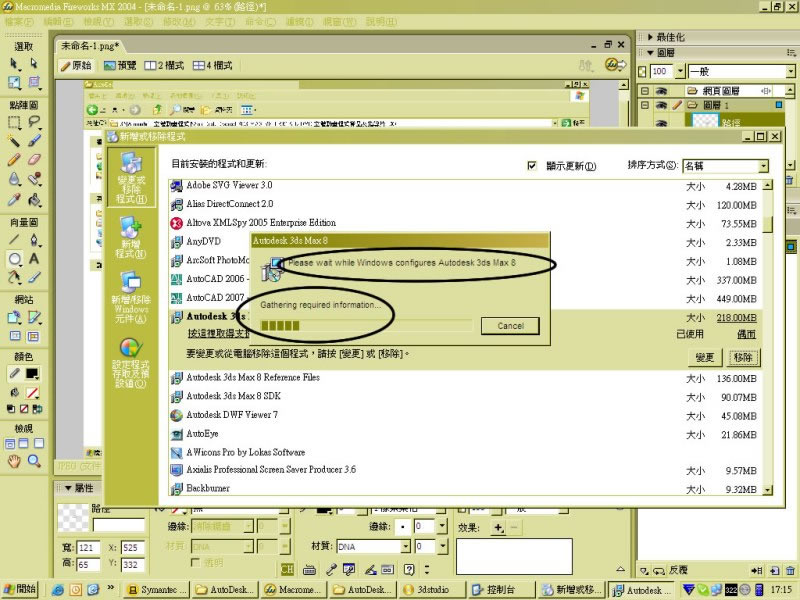Choose the Blur tool
The height and width of the screenshot is (600, 800).
click(14, 179)
